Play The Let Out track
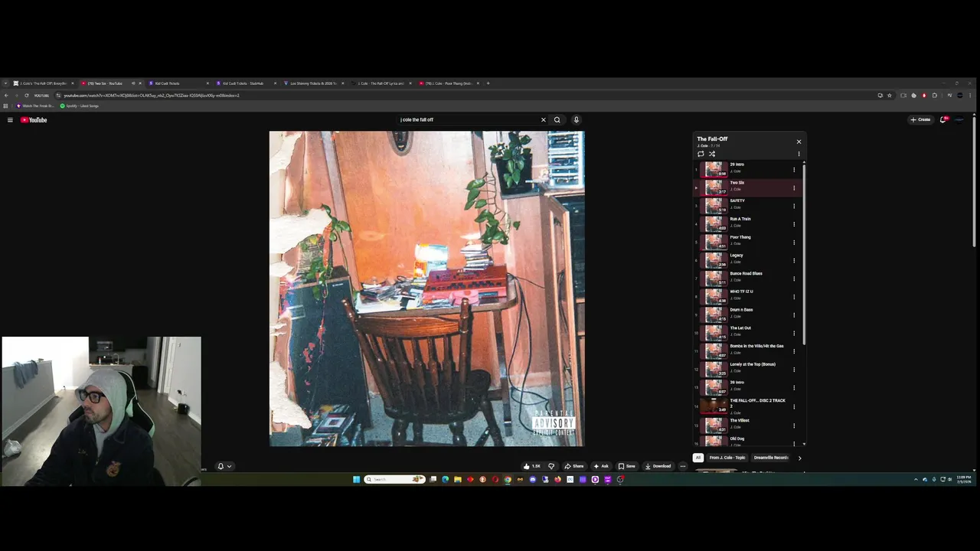The width and height of the screenshot is (980, 551). pyautogui.click(x=747, y=333)
